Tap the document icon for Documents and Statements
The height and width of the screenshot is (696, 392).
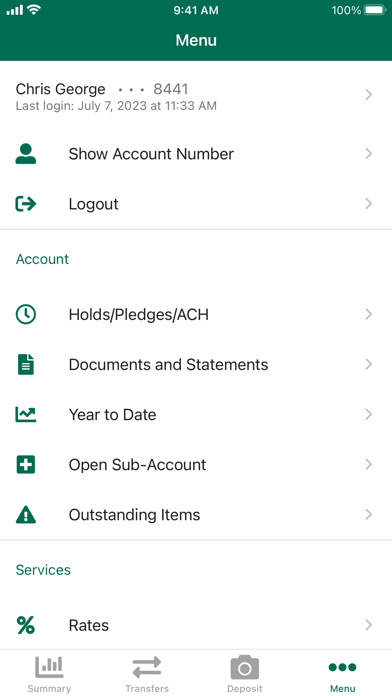pos(26,364)
